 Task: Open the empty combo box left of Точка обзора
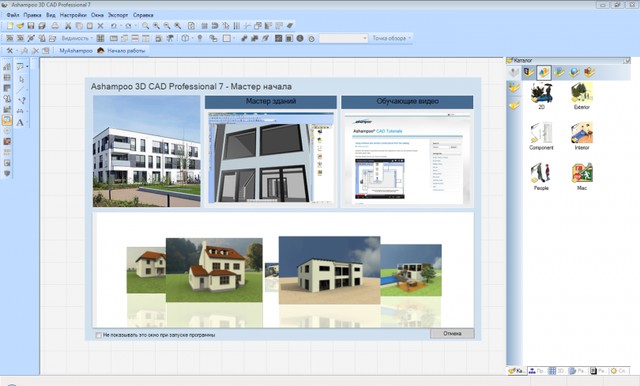coord(343,38)
